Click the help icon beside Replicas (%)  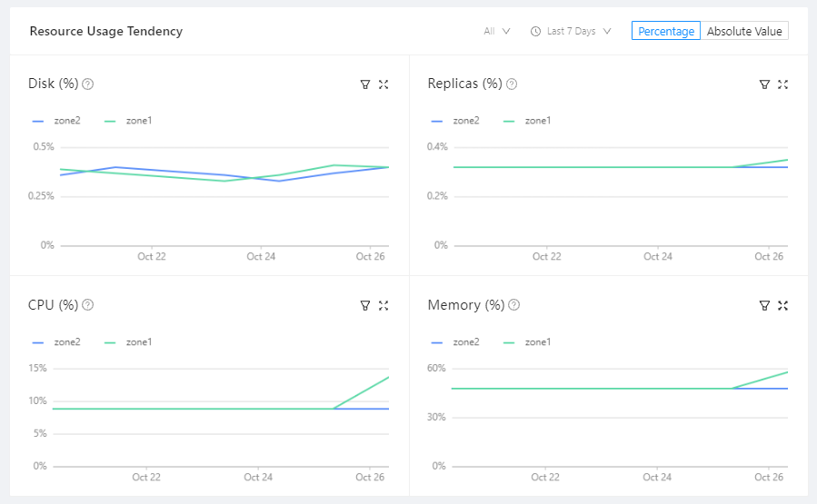coord(512,84)
